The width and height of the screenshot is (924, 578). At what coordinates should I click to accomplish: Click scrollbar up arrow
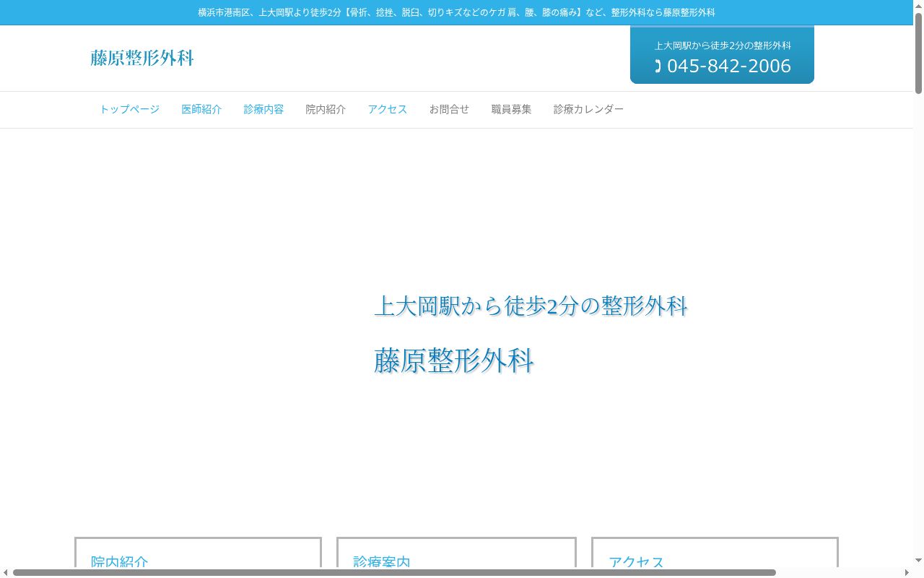pyautogui.click(x=918, y=5)
